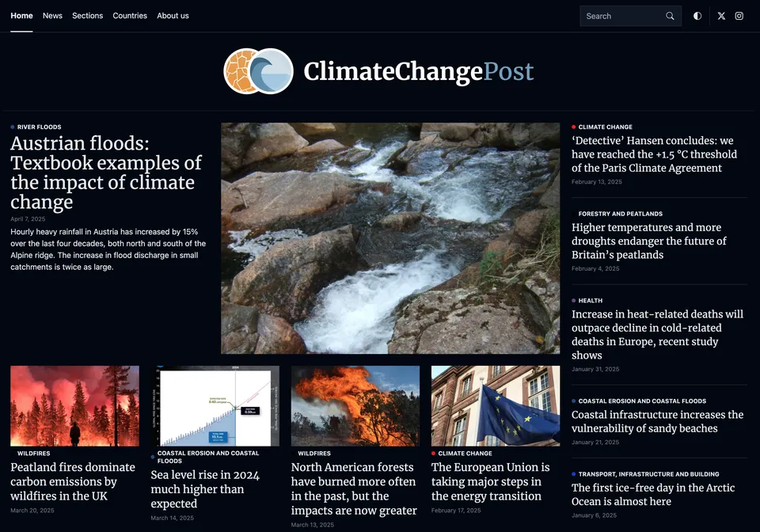The image size is (760, 532).
Task: Click the 'January 31, 2025' date
Action: [595, 369]
